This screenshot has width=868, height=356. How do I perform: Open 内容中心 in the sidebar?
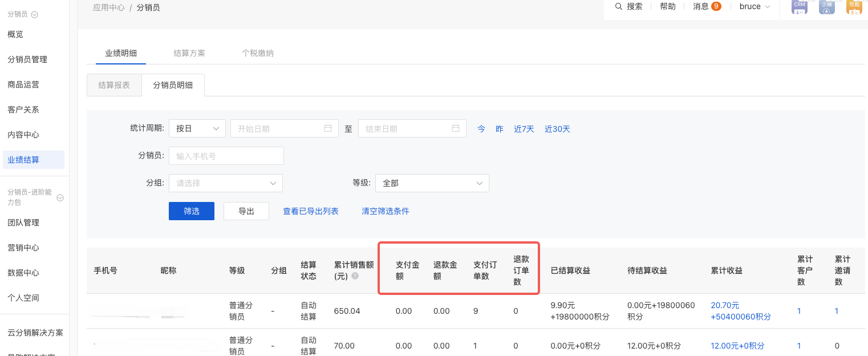click(x=23, y=135)
